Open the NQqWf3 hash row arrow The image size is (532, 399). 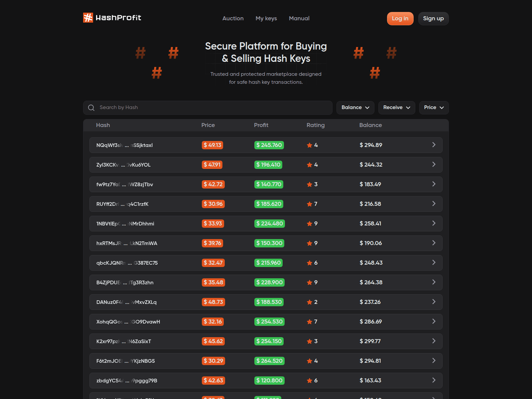434,145
